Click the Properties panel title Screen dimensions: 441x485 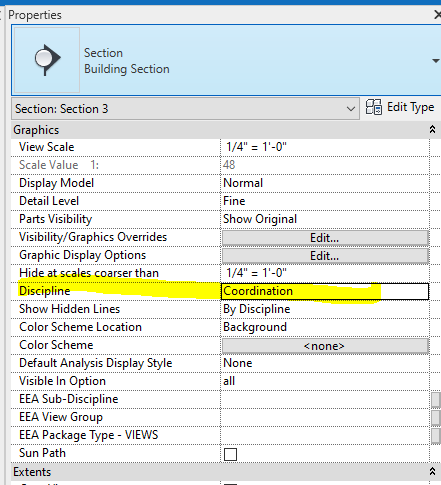(x=35, y=15)
